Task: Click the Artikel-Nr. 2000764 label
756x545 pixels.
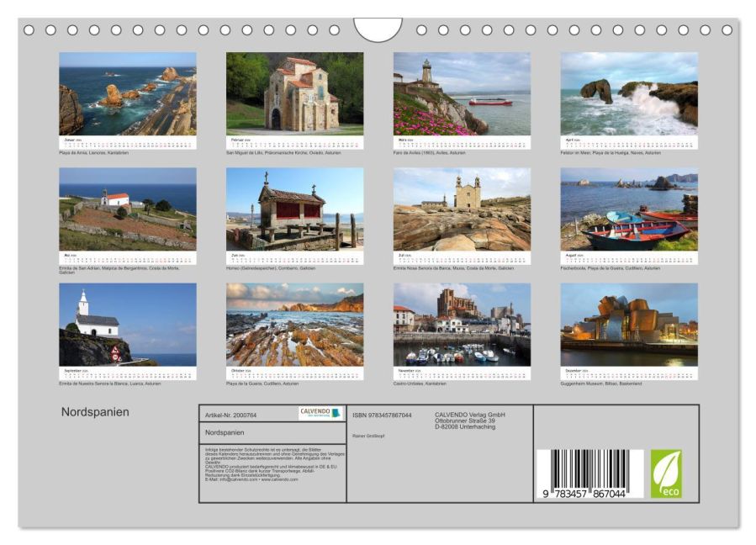Action: point(230,415)
